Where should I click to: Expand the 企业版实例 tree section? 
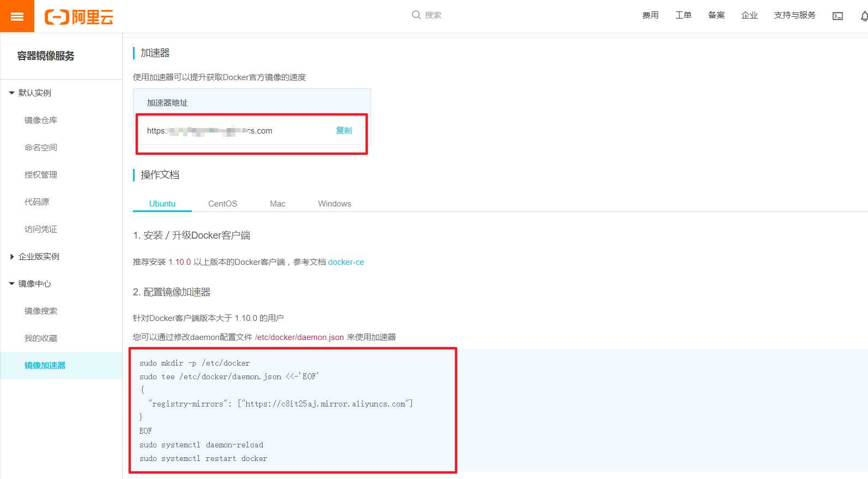[12, 256]
